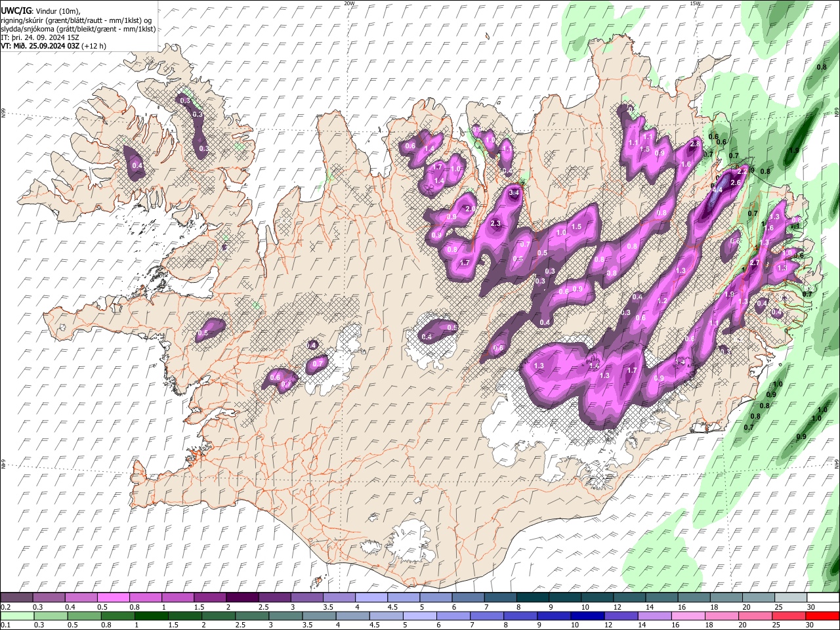
Task: Select the 'slydda/snjókoma' legend description line
Action: pyautogui.click(x=78, y=28)
